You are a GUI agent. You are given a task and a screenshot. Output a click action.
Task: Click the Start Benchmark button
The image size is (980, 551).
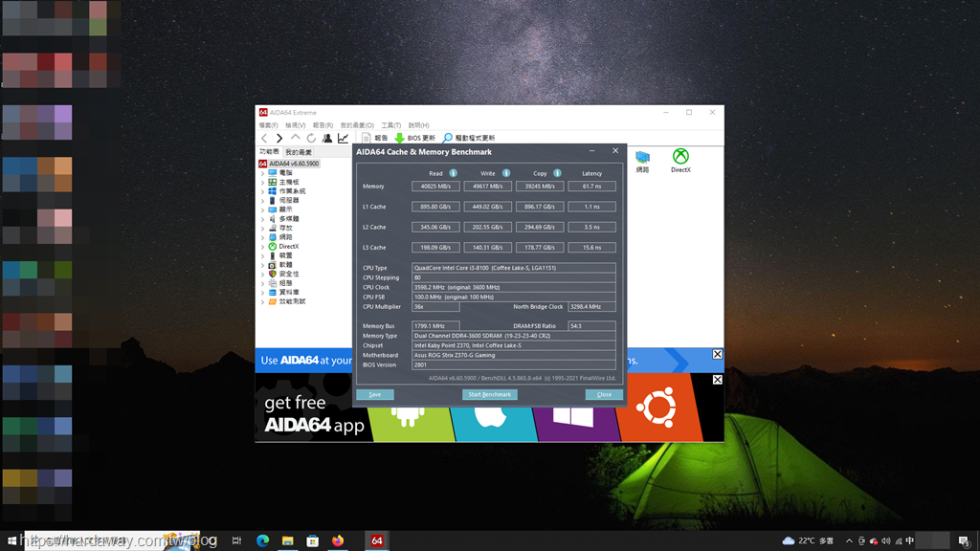(489, 395)
